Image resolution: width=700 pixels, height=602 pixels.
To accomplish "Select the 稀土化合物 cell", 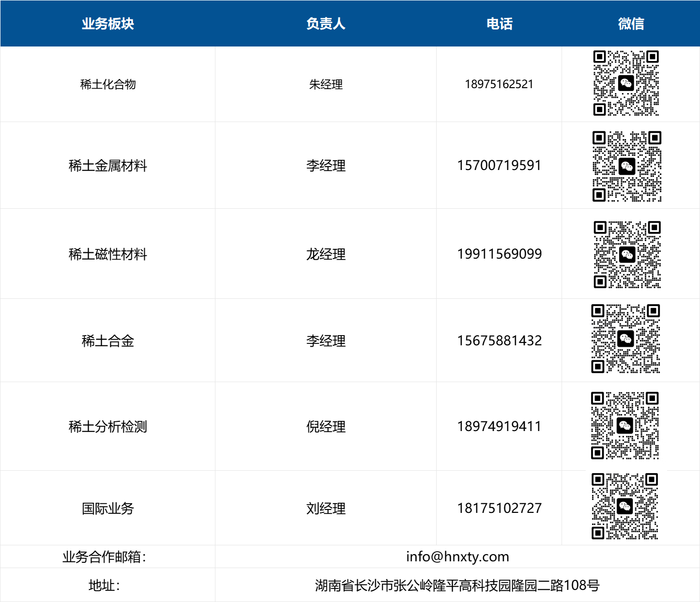I will coord(107,84).
